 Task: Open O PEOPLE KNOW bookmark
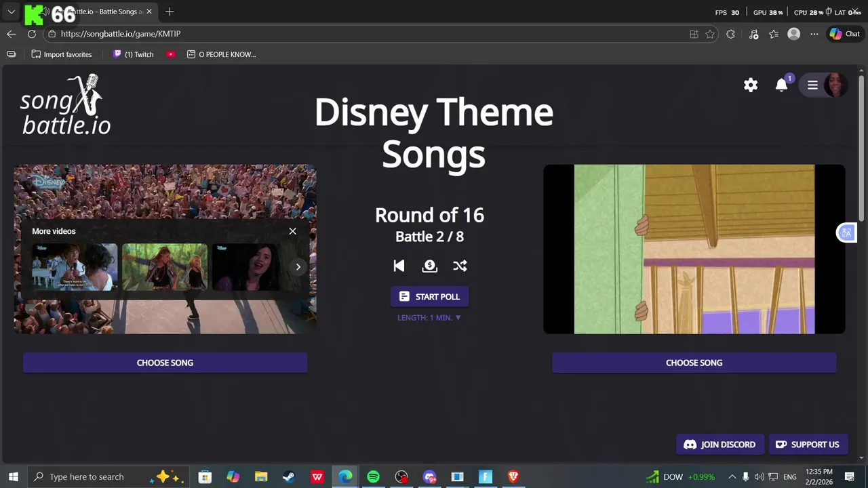pyautogui.click(x=222, y=54)
